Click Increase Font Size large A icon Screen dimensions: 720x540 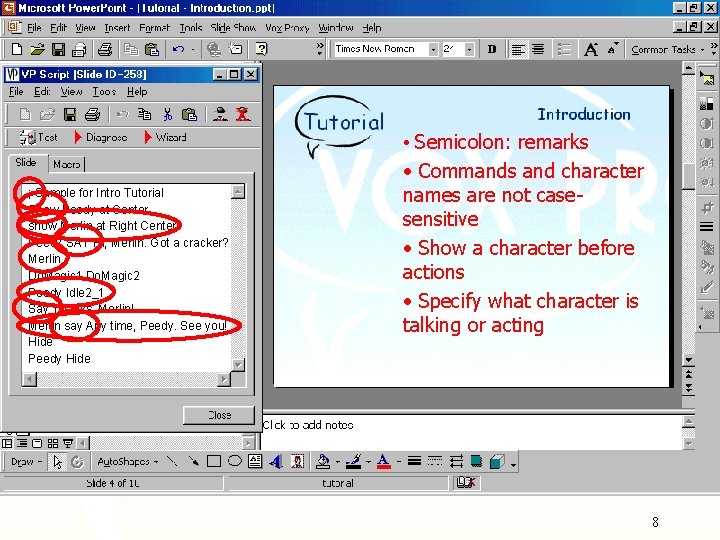[x=591, y=49]
